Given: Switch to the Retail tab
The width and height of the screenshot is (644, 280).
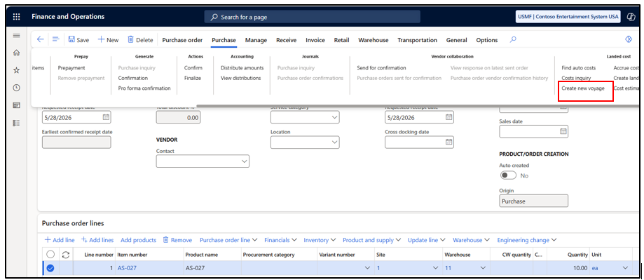Looking at the screenshot, I should tap(342, 40).
